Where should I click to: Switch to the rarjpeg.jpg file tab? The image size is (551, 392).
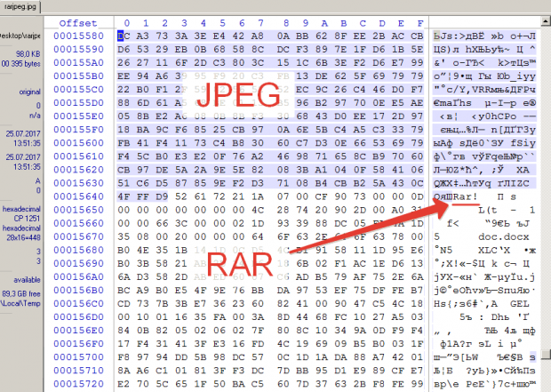[20, 7]
